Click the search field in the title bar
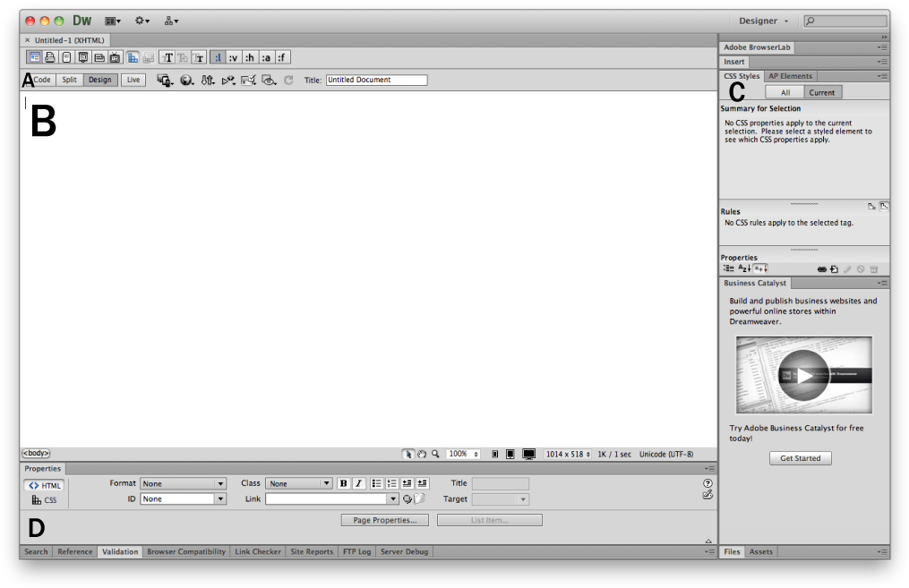Image resolution: width=909 pixels, height=588 pixels. click(845, 21)
